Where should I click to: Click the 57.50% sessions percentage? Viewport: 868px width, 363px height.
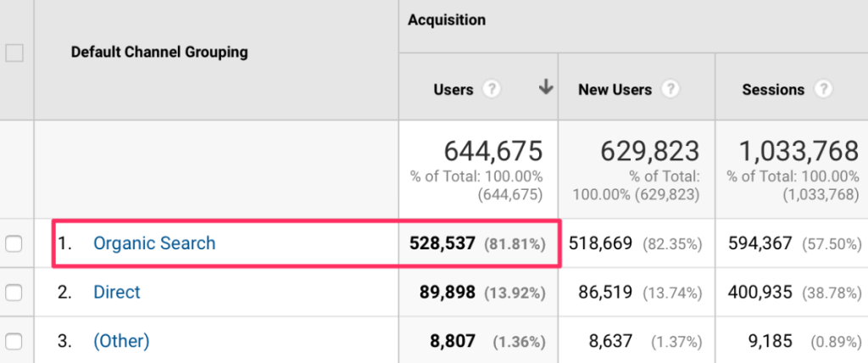point(832,244)
